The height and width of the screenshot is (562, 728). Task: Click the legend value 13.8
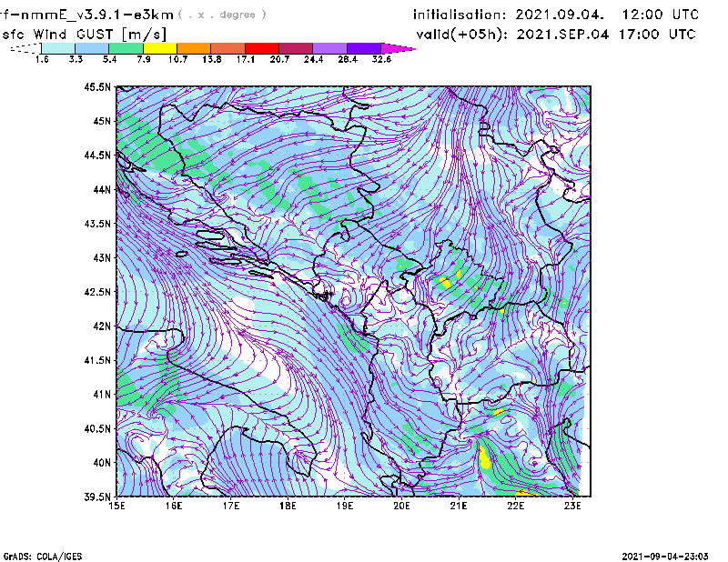[x=212, y=59]
